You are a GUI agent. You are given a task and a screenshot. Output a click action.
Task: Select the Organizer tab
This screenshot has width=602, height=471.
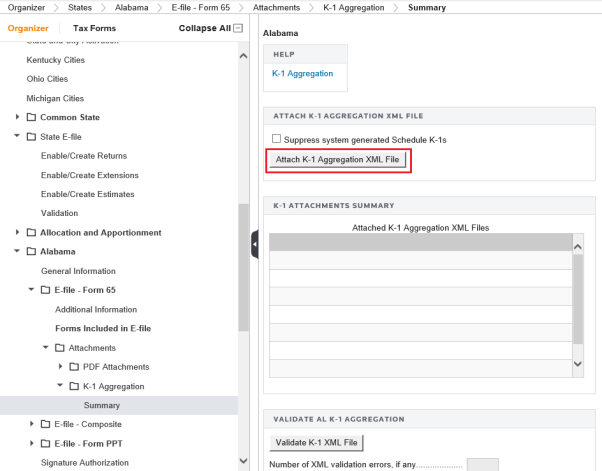(28, 28)
